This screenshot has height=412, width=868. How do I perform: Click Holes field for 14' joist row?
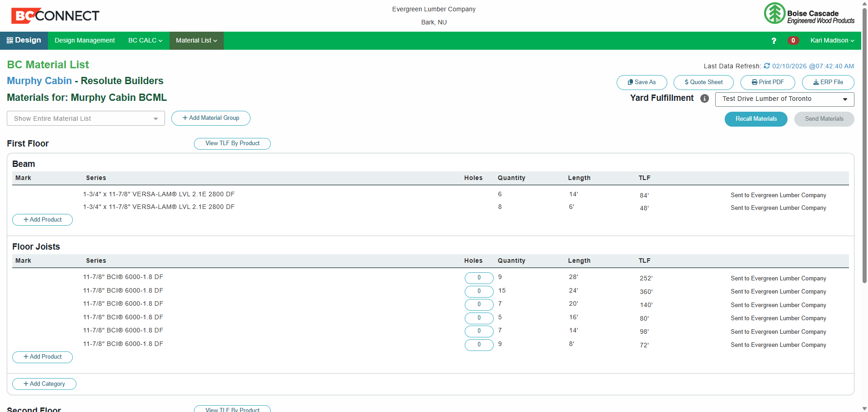pos(479,331)
